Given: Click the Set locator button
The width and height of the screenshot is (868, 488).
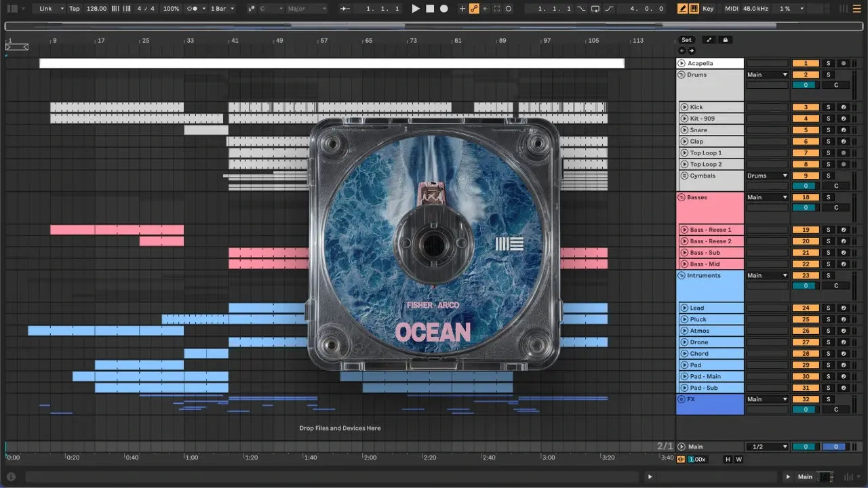Looking at the screenshot, I should tap(687, 40).
